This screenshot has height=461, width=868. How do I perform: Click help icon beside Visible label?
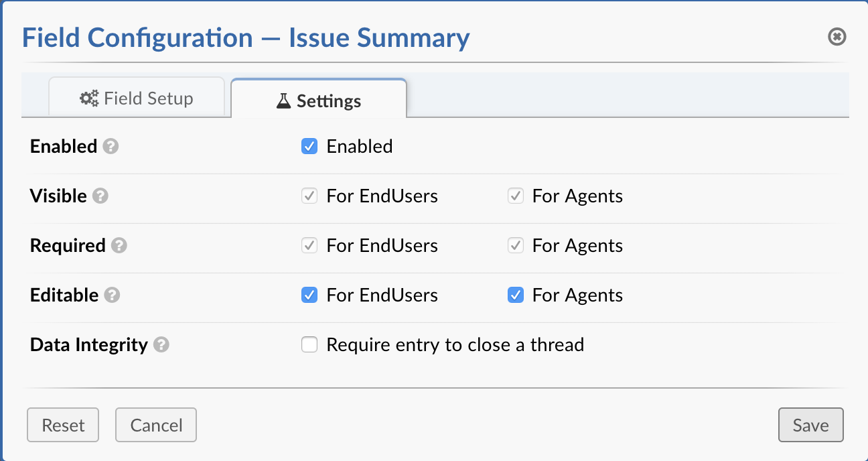pos(100,196)
